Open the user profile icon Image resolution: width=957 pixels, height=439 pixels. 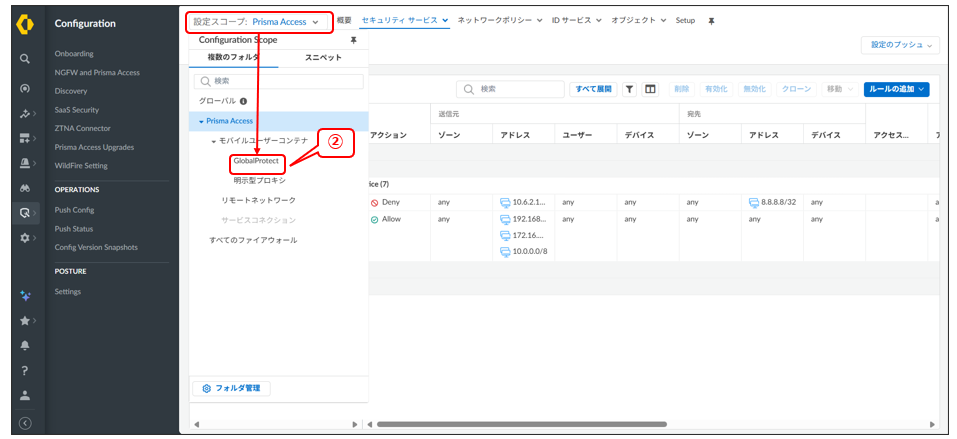click(x=25, y=394)
